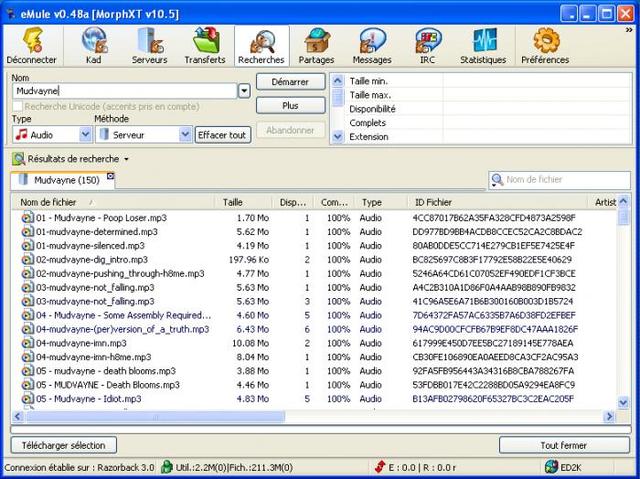Click down arrow of filter options list

[x=338, y=136]
